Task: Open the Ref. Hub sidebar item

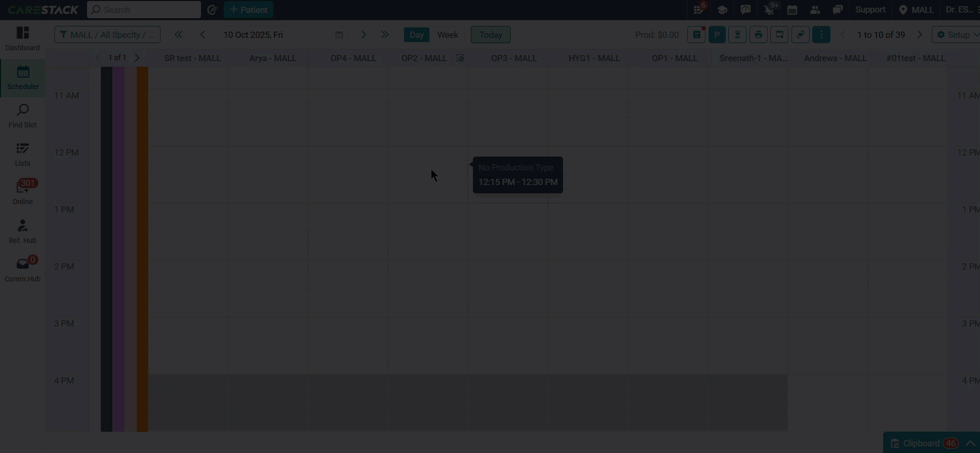Action: (x=23, y=232)
